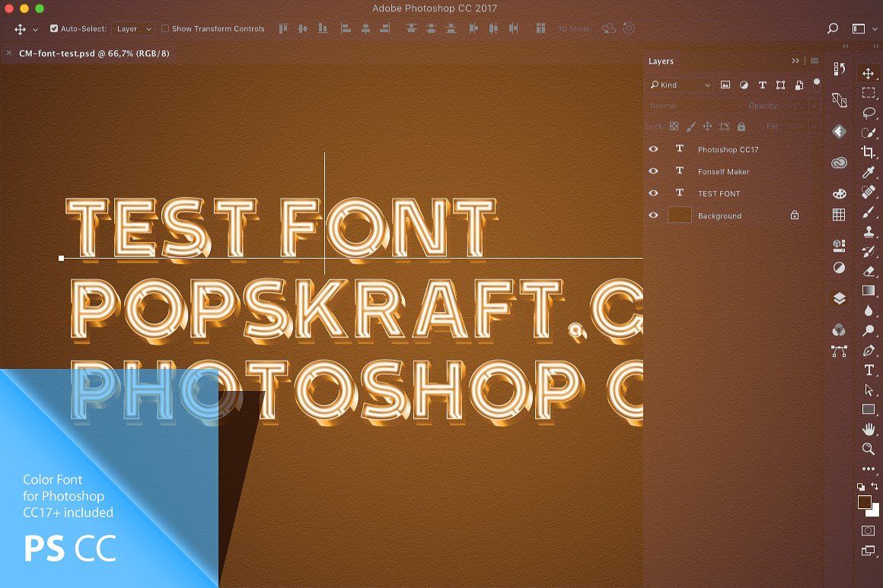
Task: Select the Fonself Maker text layer
Action: click(x=724, y=171)
